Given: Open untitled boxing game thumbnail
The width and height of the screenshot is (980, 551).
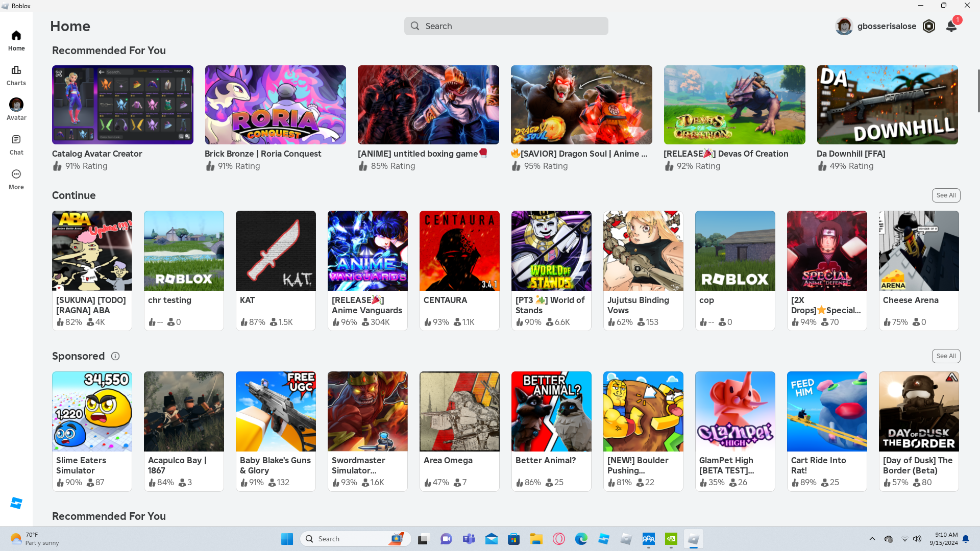Looking at the screenshot, I should pos(428,105).
